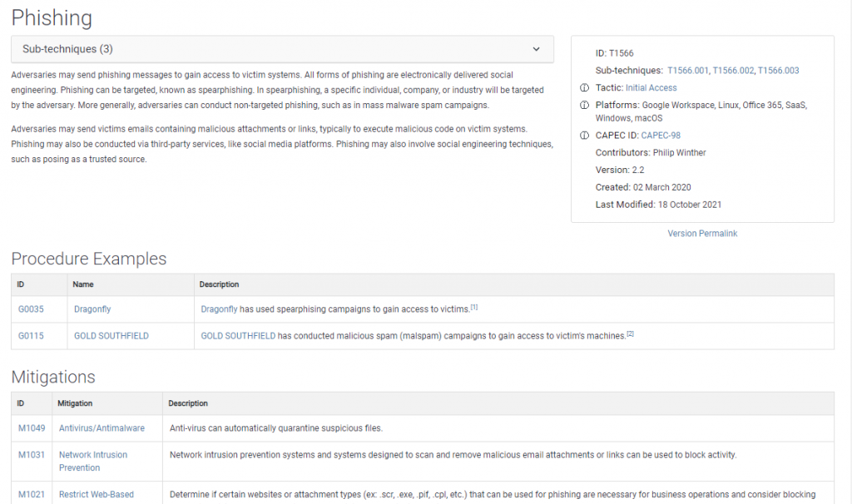Click the Version Permalink link

coord(702,234)
